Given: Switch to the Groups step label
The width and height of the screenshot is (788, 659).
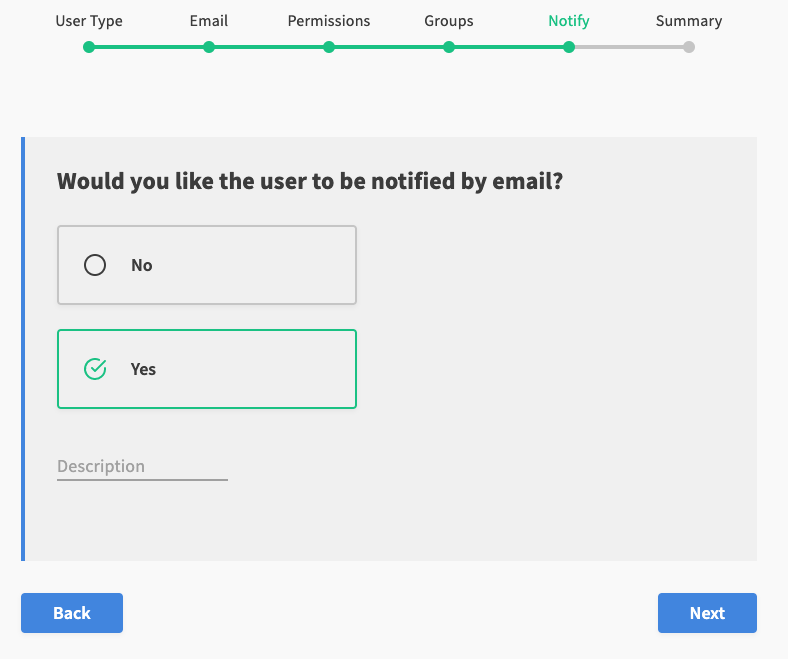Looking at the screenshot, I should 449,21.
